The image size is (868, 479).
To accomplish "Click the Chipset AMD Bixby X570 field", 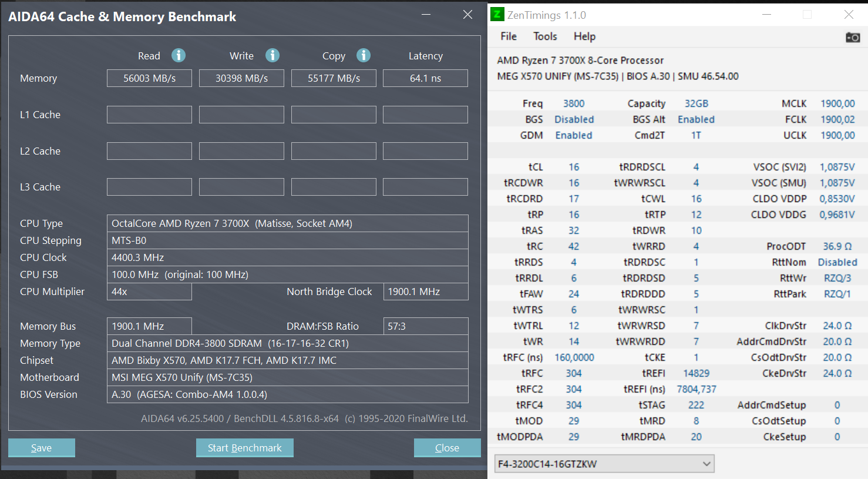I will tap(288, 360).
